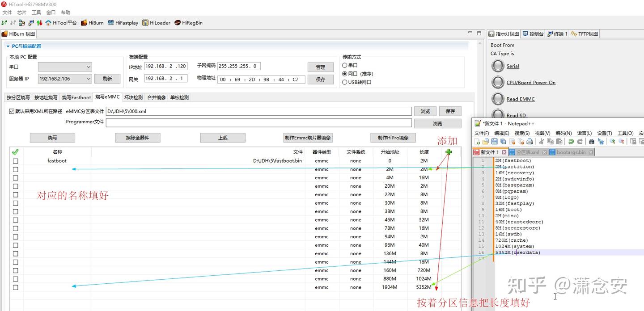Click Zoom In icon in Notepad++

pyautogui.click(x=612, y=141)
